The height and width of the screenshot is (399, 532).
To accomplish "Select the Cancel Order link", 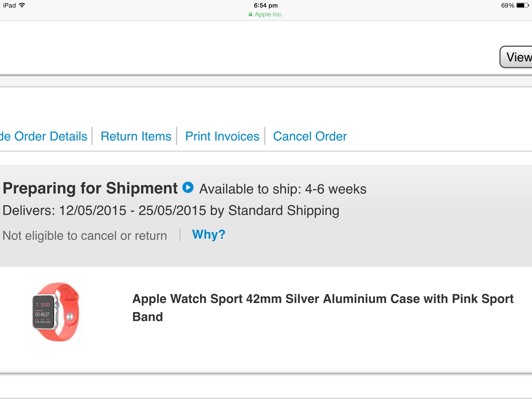I will (x=310, y=136).
